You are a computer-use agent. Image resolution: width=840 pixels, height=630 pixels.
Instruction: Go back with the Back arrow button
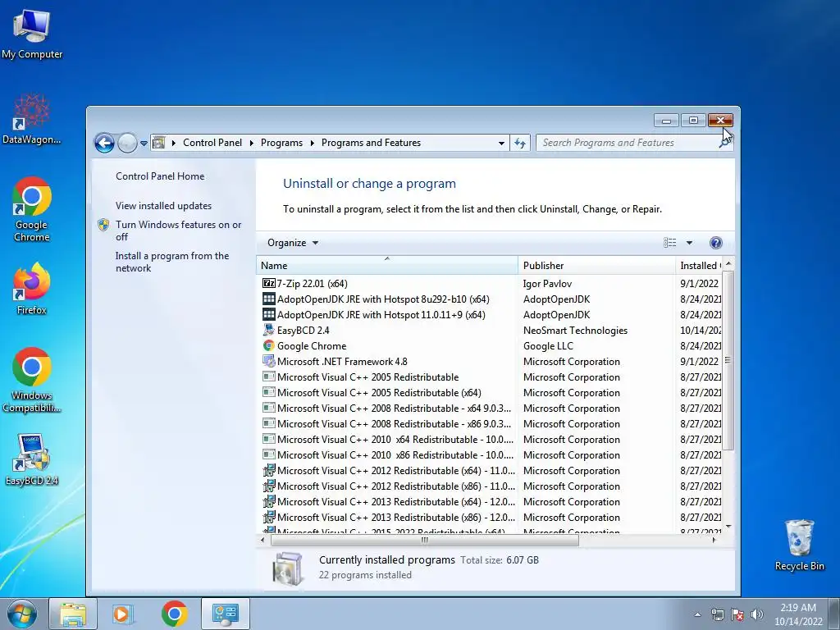(x=104, y=143)
